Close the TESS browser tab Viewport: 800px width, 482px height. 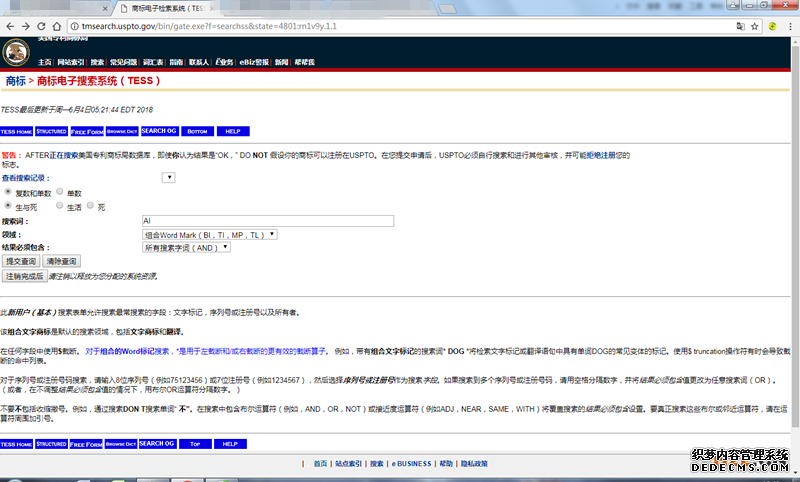(212, 9)
